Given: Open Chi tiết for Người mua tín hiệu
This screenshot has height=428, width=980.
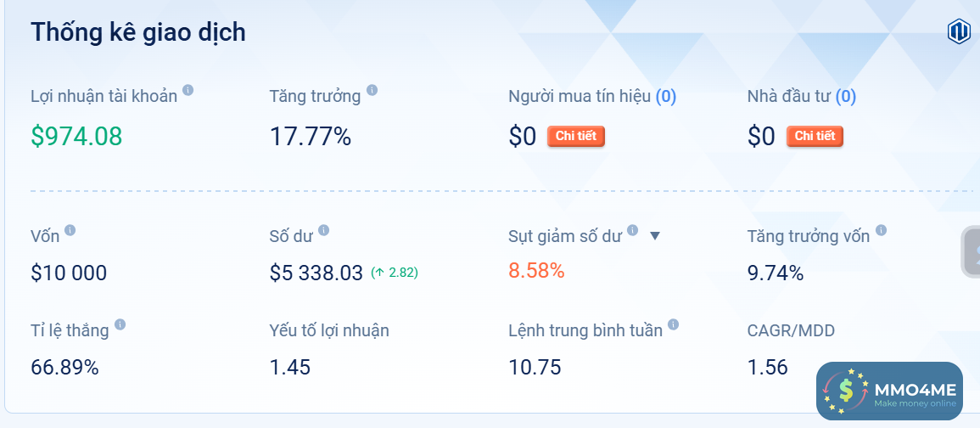Looking at the screenshot, I should pyautogui.click(x=576, y=136).
